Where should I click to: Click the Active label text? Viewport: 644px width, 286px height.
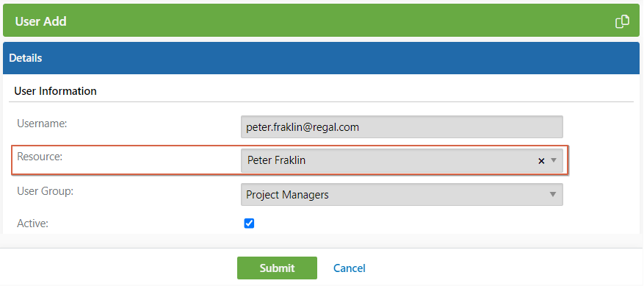coord(33,224)
